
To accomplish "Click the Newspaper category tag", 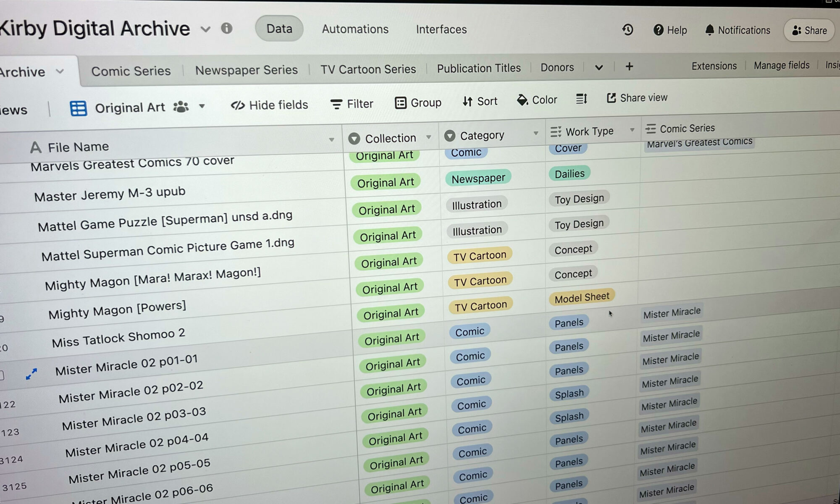I will (478, 178).
